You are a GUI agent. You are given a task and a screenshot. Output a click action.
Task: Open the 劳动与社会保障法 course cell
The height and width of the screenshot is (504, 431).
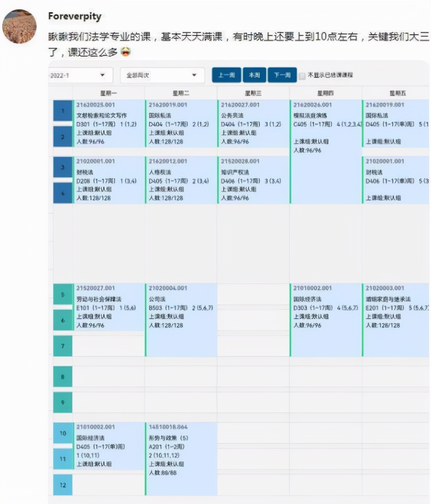point(109,306)
